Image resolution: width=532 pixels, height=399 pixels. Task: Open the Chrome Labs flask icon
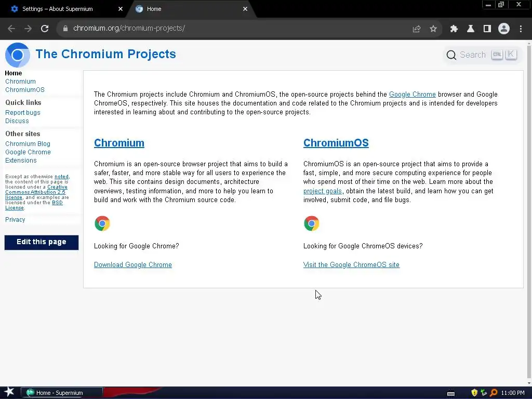point(471,29)
